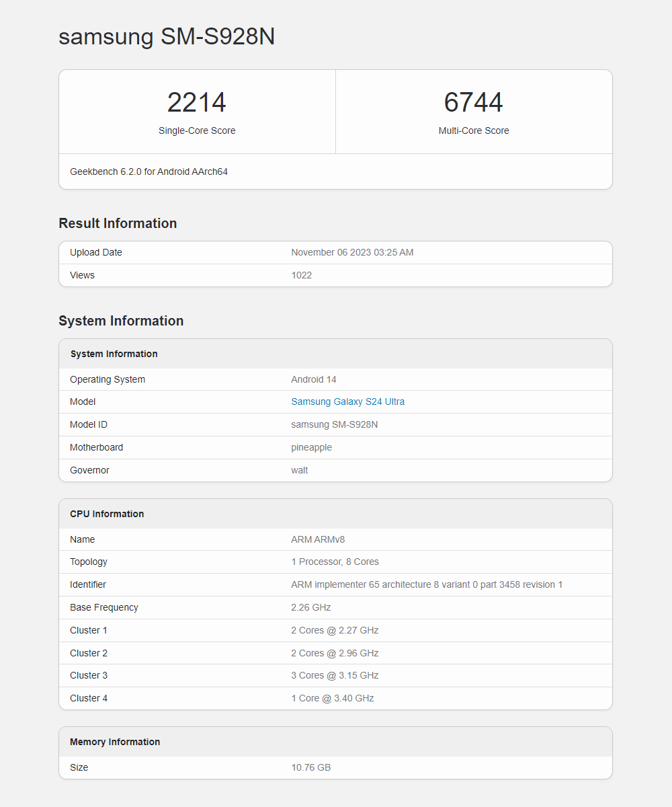Select the Result Information heading
The width and height of the screenshot is (672, 807).
pyautogui.click(x=118, y=223)
